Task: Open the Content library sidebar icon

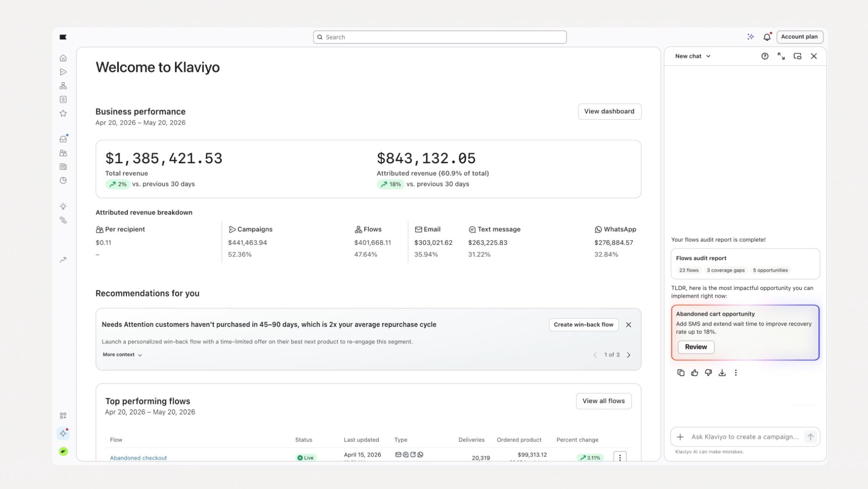Action: (63, 167)
